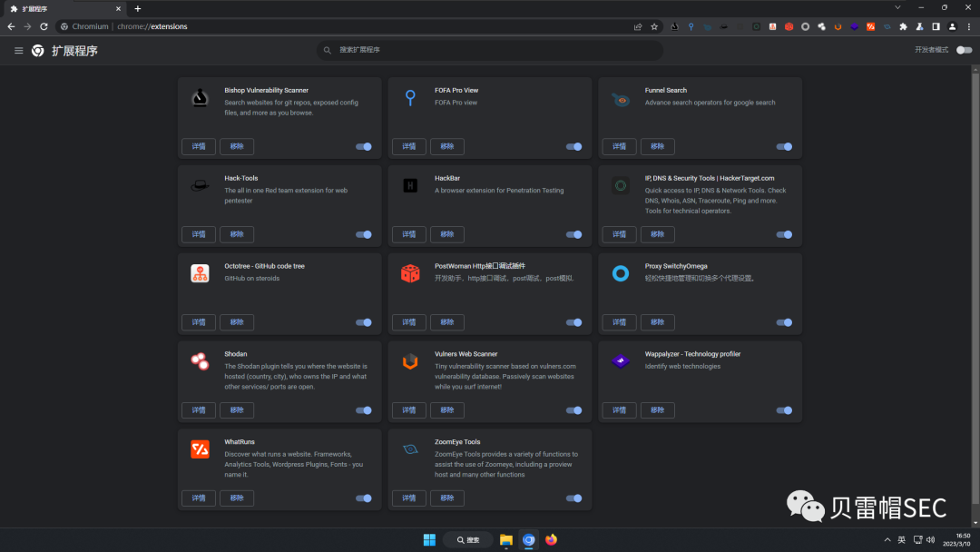Open the Extensions puzzle-piece menu
The height and width of the screenshot is (552, 980).
click(x=903, y=27)
